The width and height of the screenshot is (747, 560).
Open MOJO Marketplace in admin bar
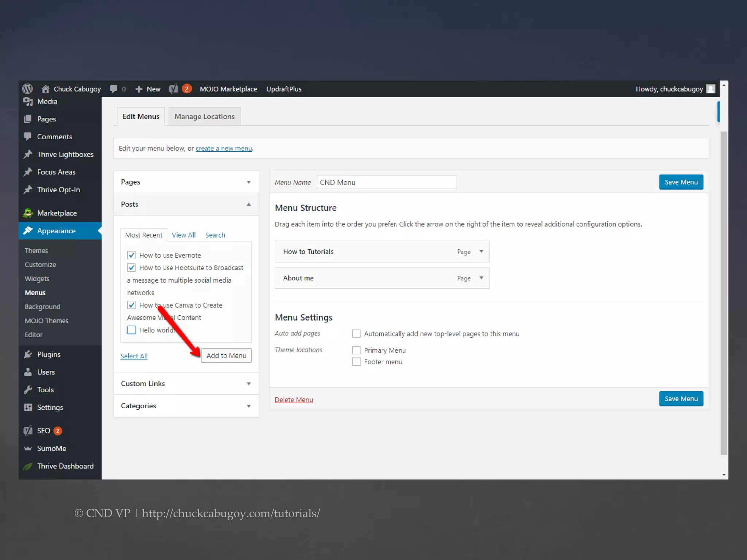228,89
